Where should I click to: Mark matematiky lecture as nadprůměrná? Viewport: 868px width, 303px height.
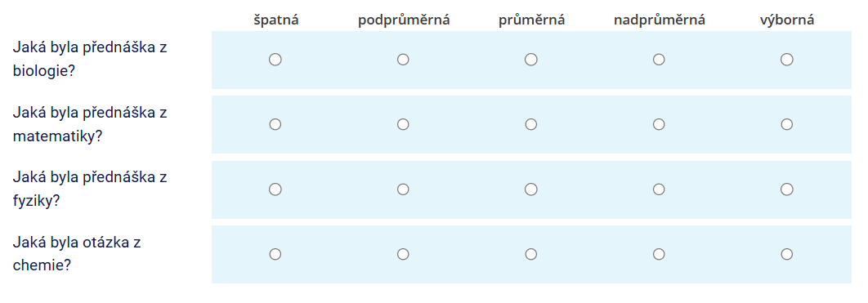pos(659,124)
